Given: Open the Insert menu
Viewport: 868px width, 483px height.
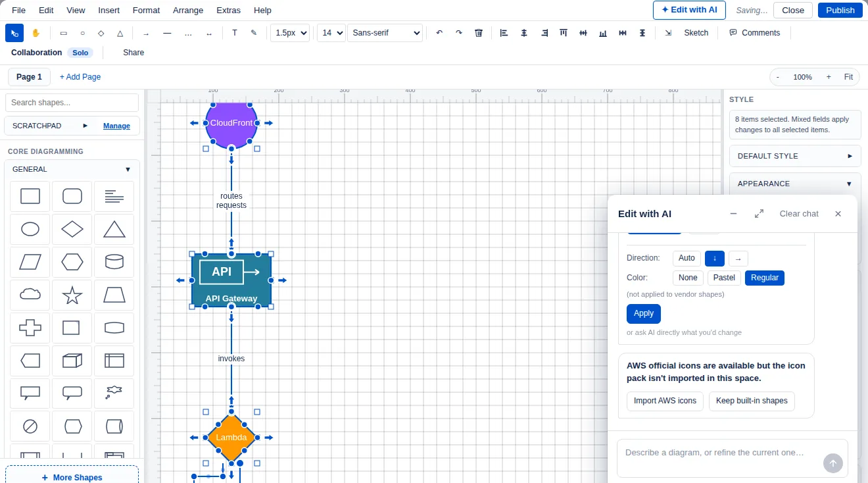Looking at the screenshot, I should [x=109, y=10].
